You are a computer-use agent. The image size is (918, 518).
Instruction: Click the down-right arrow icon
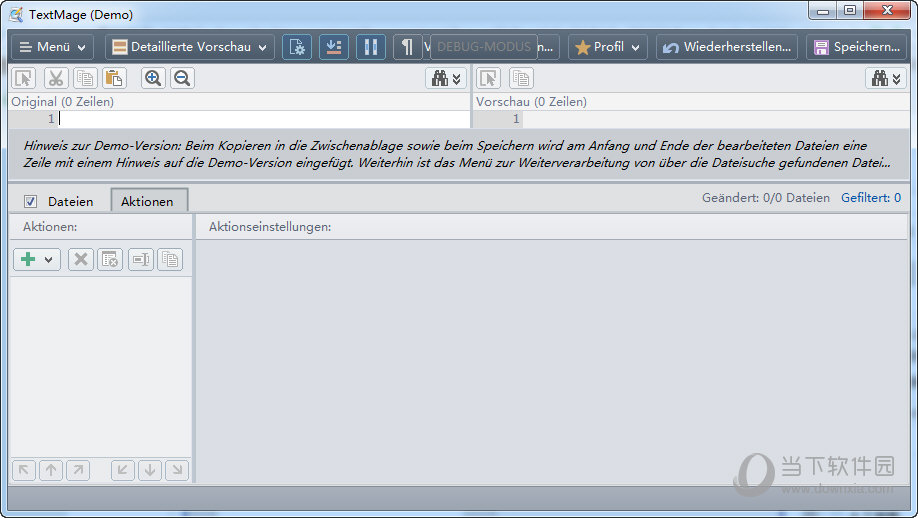177,469
